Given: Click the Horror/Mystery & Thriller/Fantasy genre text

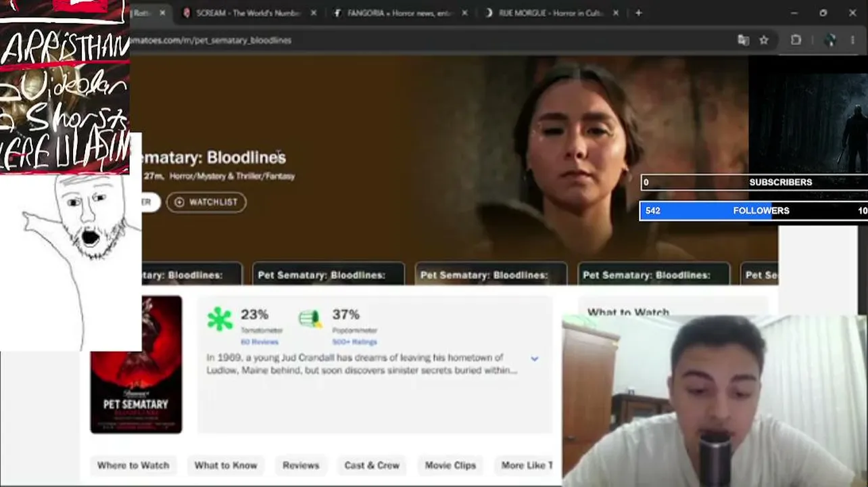Looking at the screenshot, I should (232, 177).
